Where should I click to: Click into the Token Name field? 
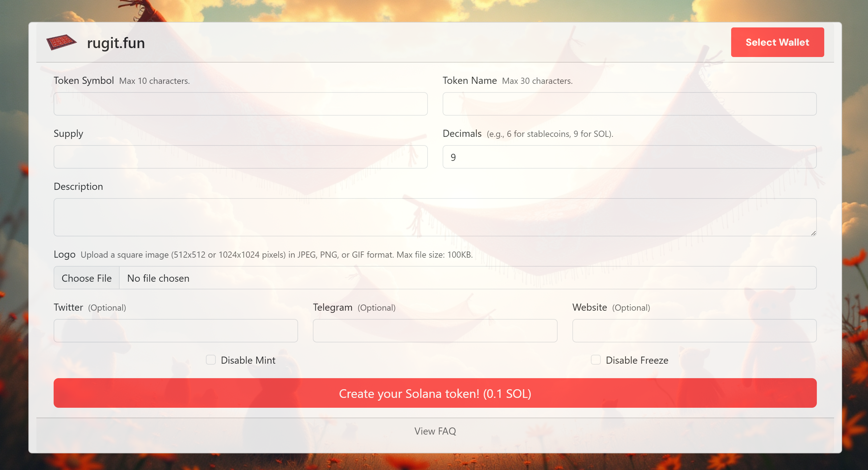pyautogui.click(x=629, y=104)
